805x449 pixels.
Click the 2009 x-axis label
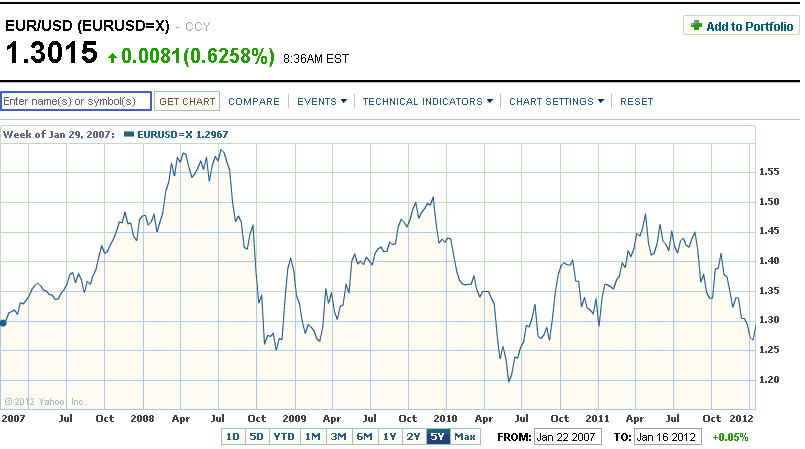point(294,419)
